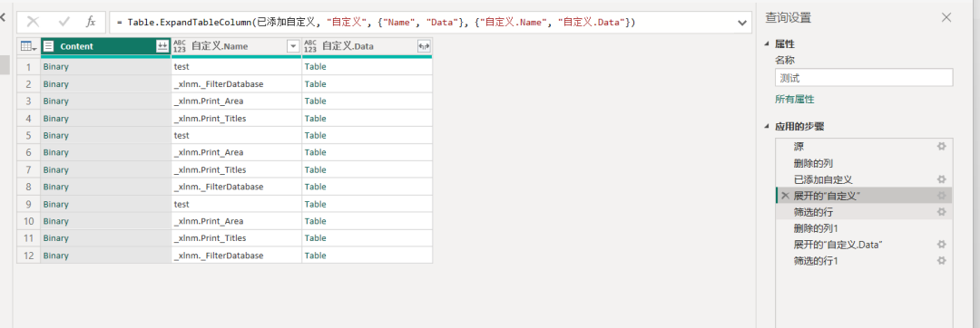Click inside the formula bar text
This screenshot has width=980, height=328.
pos(377,23)
